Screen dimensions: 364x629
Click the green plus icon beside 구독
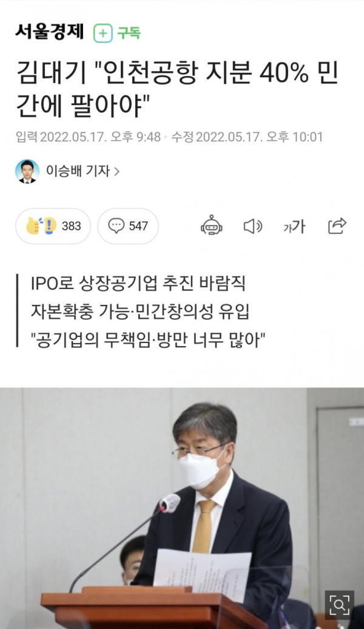click(x=103, y=33)
